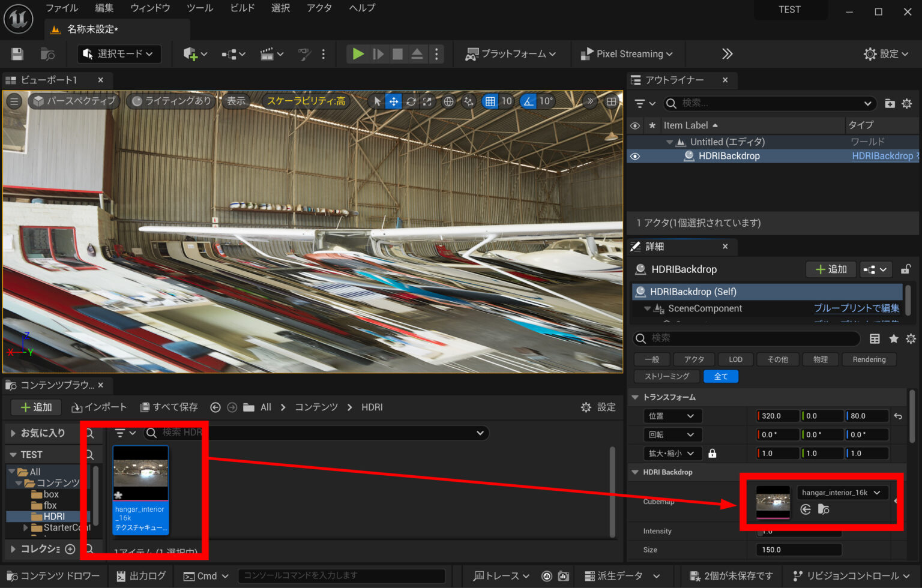The height and width of the screenshot is (588, 922).
Task: Open the インポート (Import) tool in Content Browser
Action: point(99,407)
